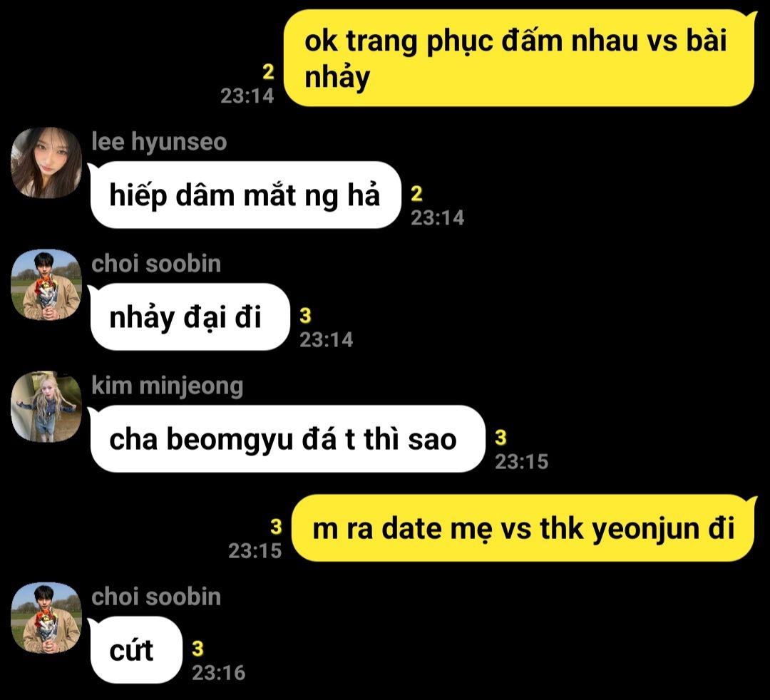This screenshot has height=700, width=770.
Task: Open lee hyunseo's profile picture
Action: click(46, 163)
